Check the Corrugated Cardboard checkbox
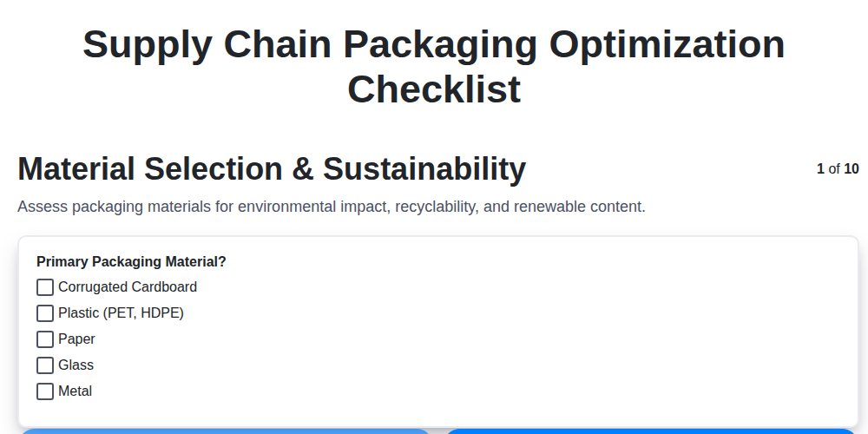This screenshot has height=434, width=868. pyautogui.click(x=45, y=287)
